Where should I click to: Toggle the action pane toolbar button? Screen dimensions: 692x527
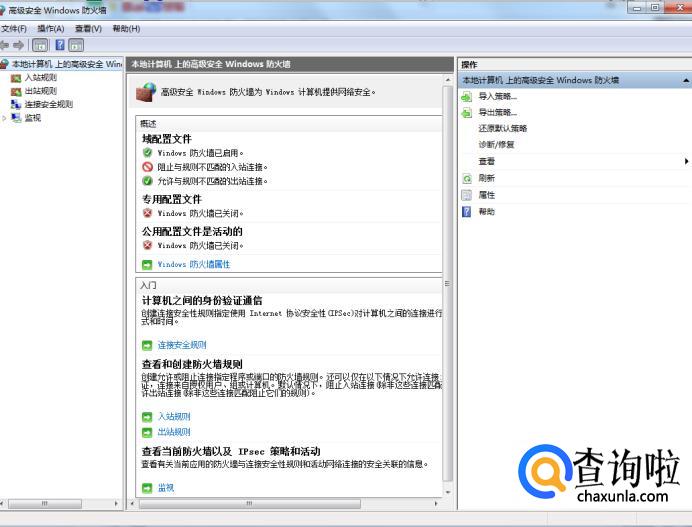76,45
